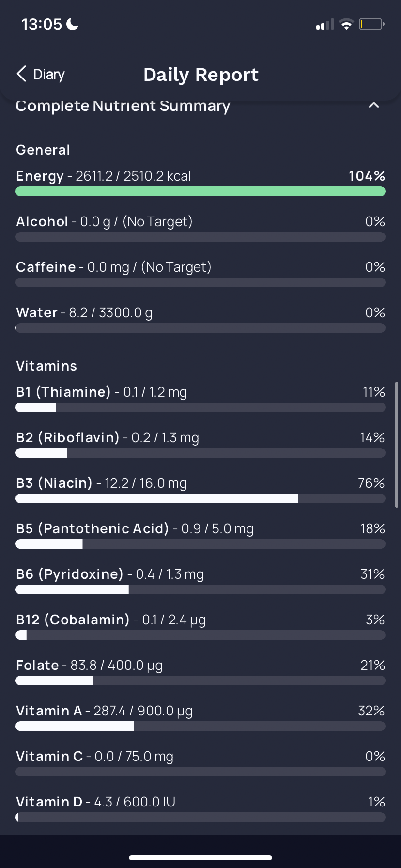Tap the cellular signal bars icon
Viewport: 401px width, 868px height.
point(325,24)
